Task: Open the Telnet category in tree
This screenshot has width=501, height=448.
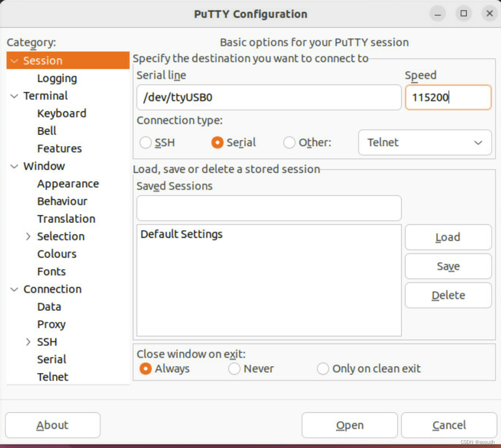Action: [x=53, y=377]
